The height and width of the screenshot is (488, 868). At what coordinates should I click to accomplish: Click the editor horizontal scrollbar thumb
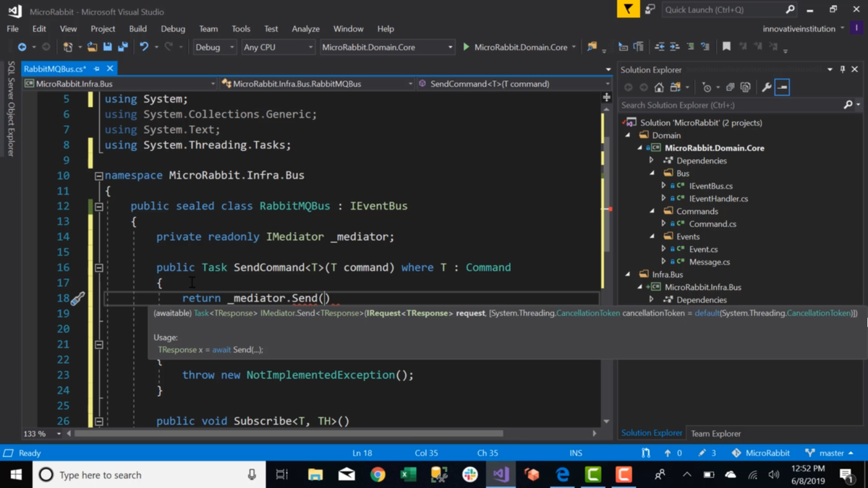289,434
